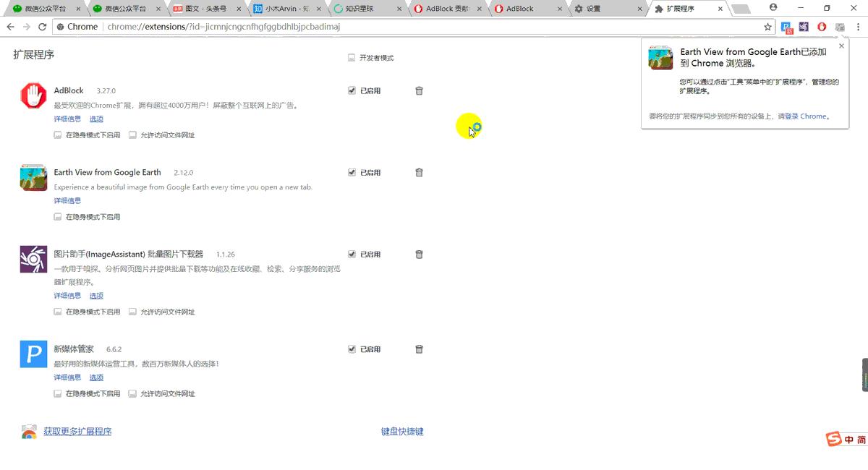Screen dimensions: 868x470
Task: Open 选项 link for 新媒体管家
Action: click(x=96, y=377)
